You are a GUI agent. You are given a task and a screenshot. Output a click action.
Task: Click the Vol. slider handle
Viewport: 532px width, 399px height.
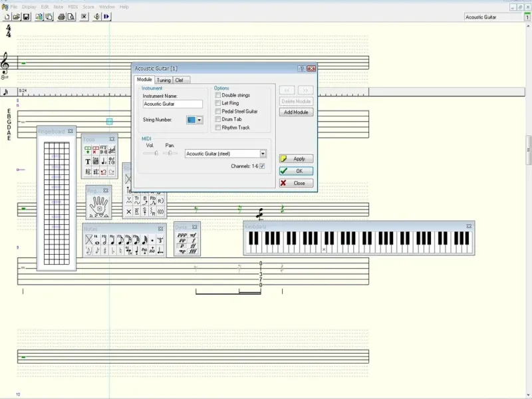tap(156, 154)
